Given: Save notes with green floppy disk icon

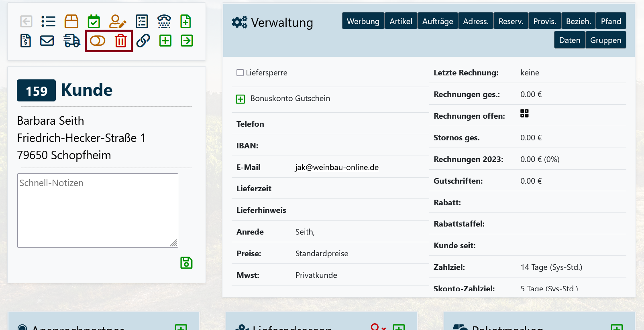Looking at the screenshot, I should (186, 263).
